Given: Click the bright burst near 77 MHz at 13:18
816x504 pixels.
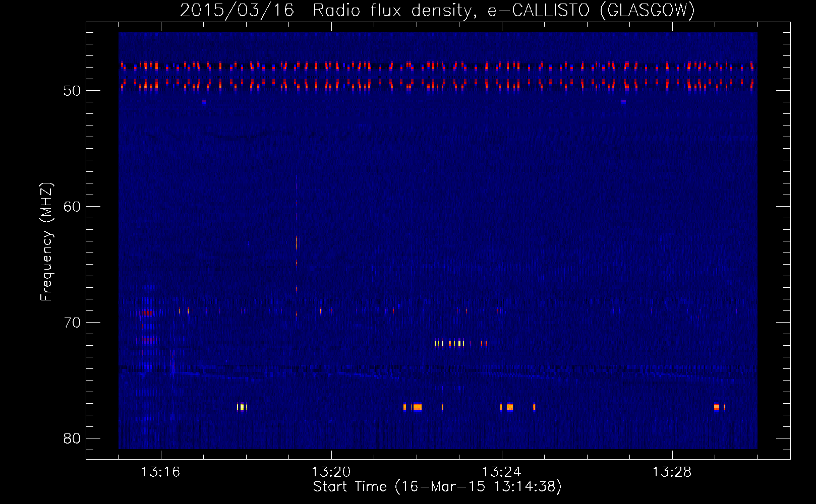Looking at the screenshot, I should [242, 407].
